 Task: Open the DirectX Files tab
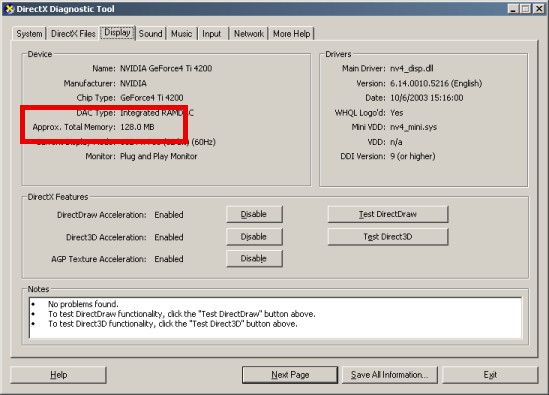click(x=73, y=34)
